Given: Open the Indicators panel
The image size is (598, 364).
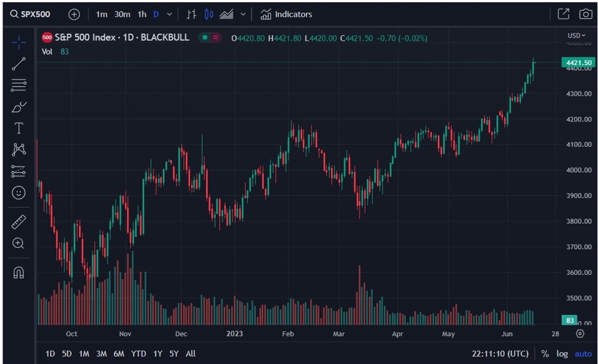Looking at the screenshot, I should pos(286,14).
